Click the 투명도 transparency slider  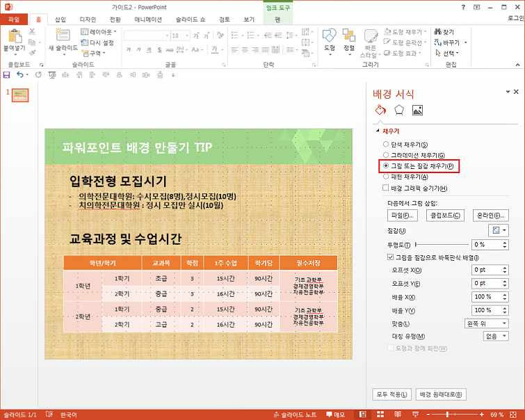[442, 245]
